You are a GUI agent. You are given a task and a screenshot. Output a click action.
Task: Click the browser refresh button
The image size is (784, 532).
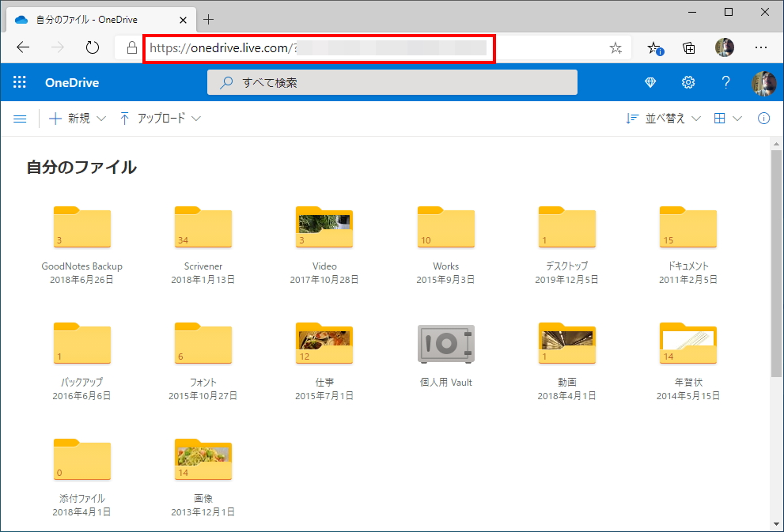(x=93, y=47)
